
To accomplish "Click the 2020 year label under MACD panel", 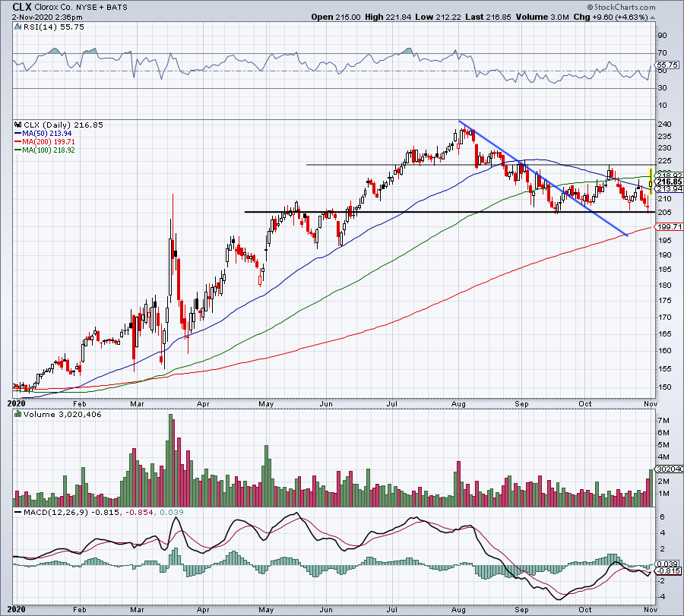I will (x=17, y=609).
